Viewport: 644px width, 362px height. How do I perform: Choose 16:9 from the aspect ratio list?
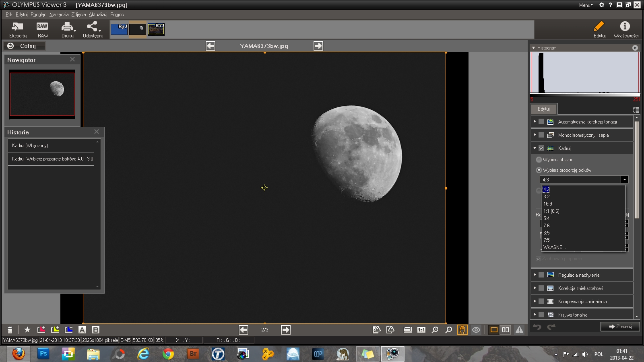pos(548,204)
